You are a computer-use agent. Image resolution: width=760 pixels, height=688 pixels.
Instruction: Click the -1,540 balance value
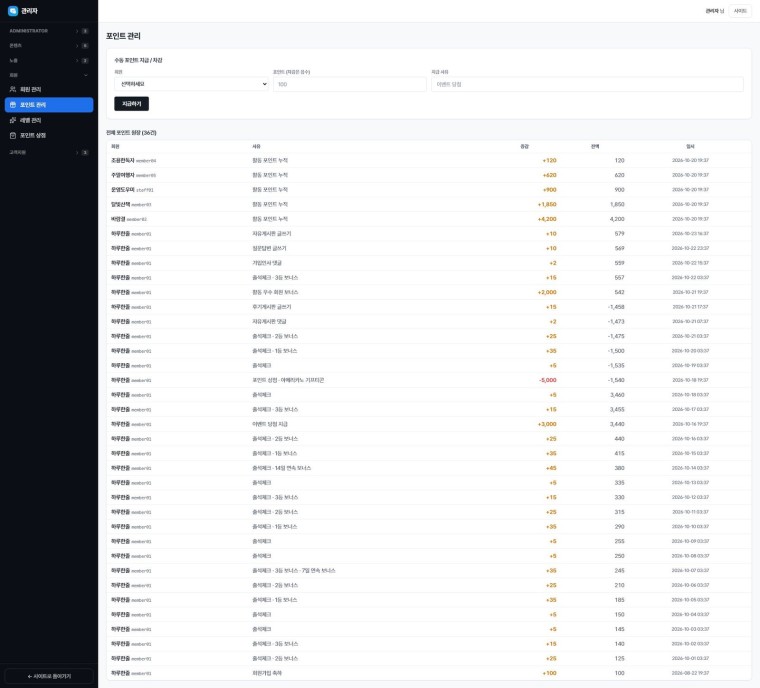click(616, 380)
